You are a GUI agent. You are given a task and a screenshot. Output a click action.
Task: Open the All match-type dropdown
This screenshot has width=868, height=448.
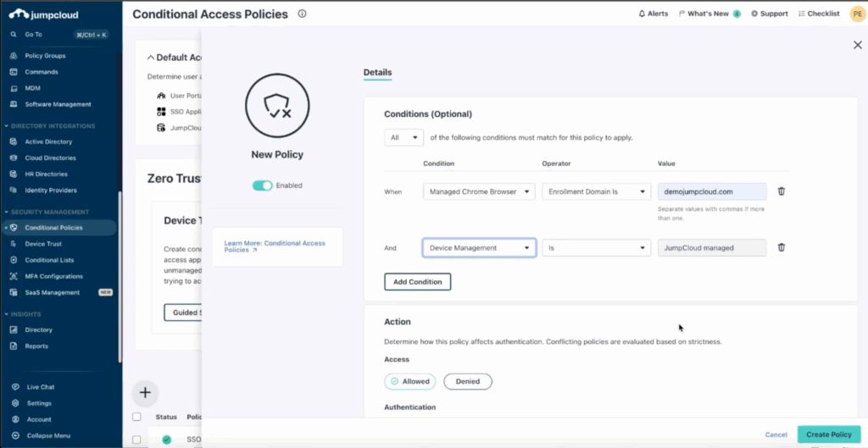[x=403, y=138]
